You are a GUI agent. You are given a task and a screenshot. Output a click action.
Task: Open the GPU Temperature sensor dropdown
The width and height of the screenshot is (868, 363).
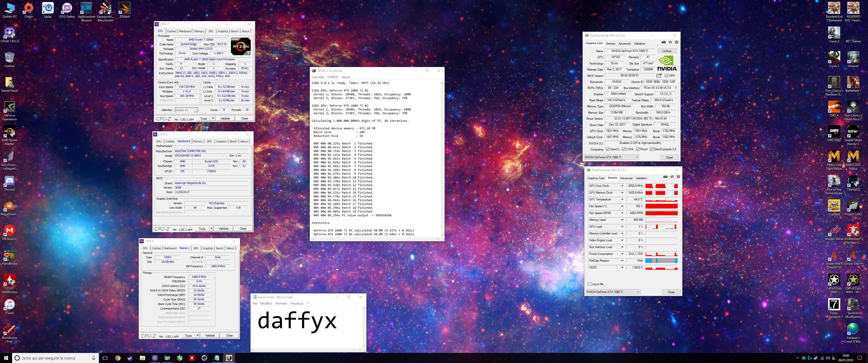[x=622, y=199]
